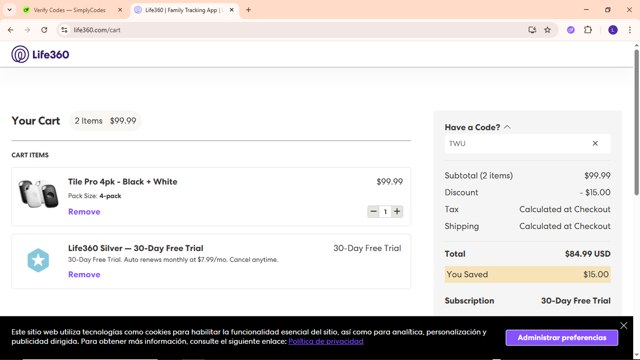Click the Subscription 30-Day Free Trial row
The image size is (640, 360).
click(528, 301)
